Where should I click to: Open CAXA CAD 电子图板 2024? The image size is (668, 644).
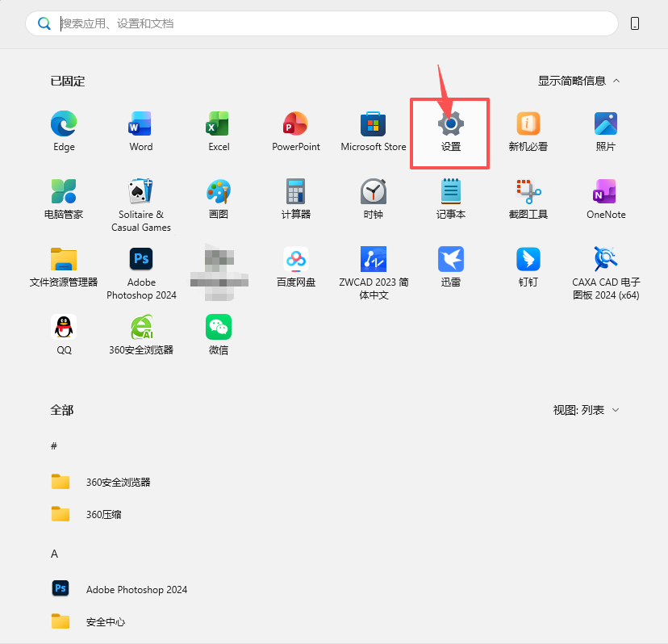(605, 273)
